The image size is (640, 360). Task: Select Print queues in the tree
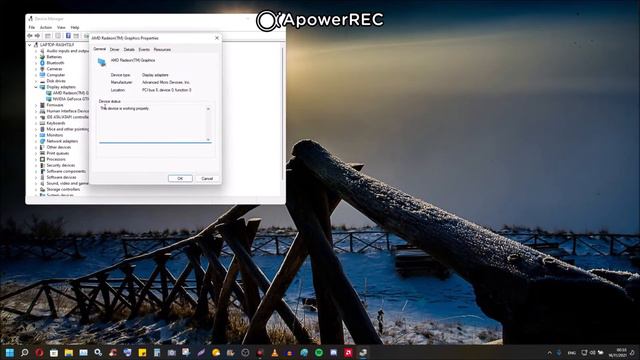tap(58, 153)
